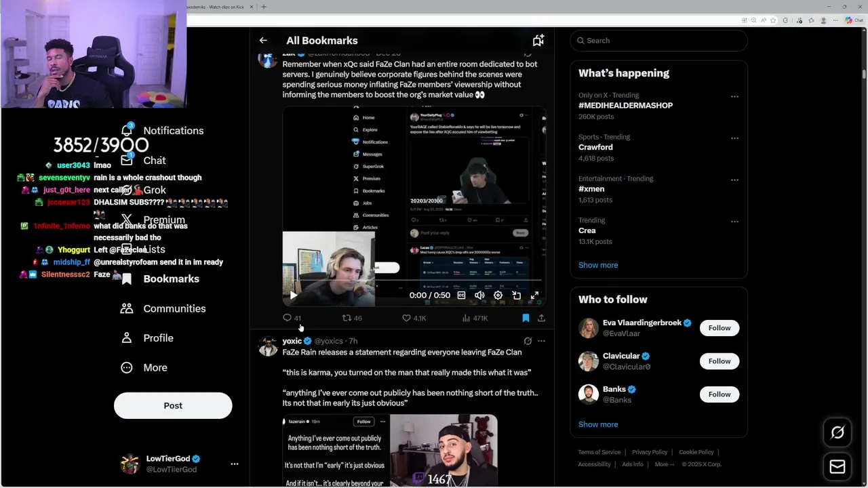This screenshot has width=868, height=488.
Task: Open the More sidebar menu
Action: pos(144,367)
